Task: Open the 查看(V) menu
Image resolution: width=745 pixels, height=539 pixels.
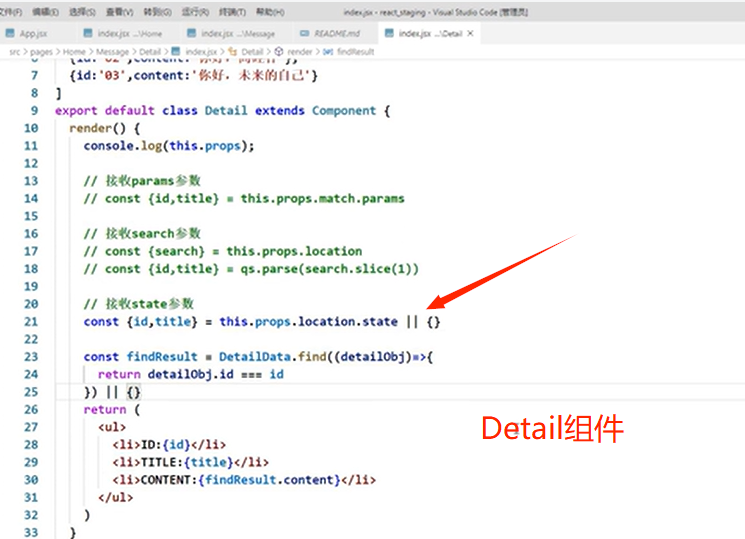Action: pos(119,12)
